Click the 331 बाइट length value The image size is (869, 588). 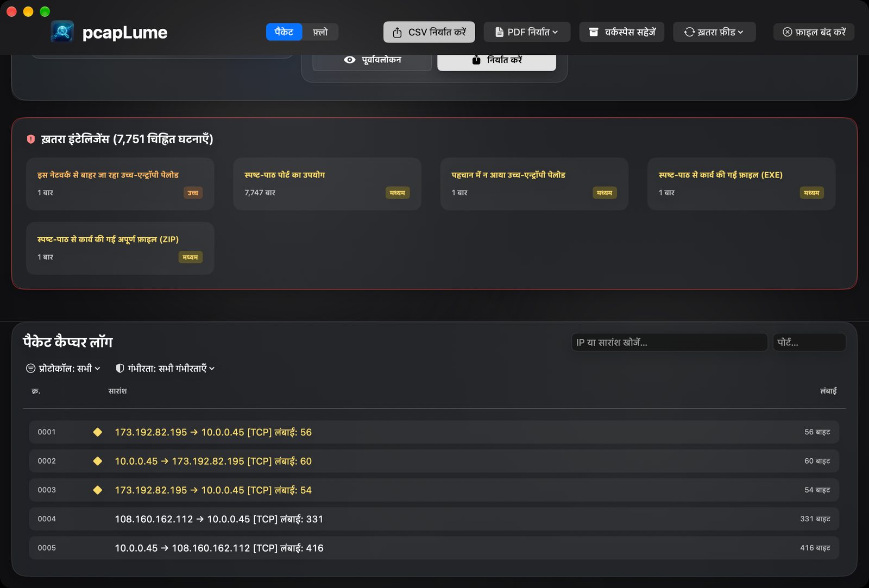click(x=815, y=519)
